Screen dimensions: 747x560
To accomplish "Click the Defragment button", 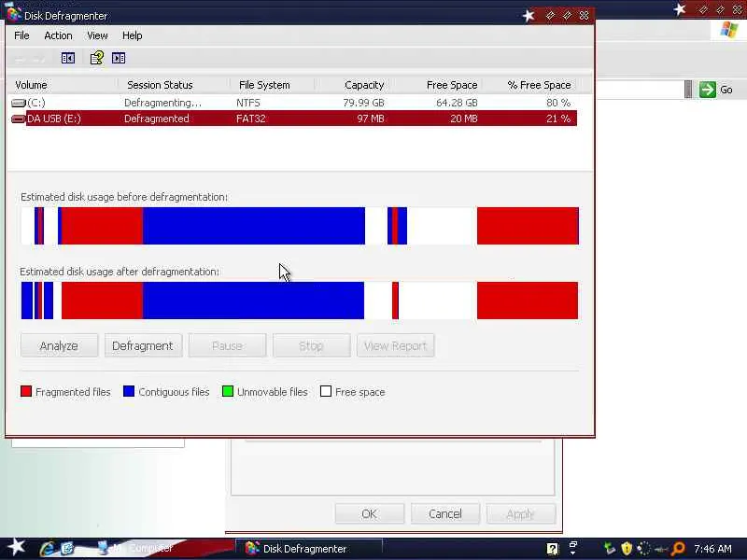I will 143,345.
